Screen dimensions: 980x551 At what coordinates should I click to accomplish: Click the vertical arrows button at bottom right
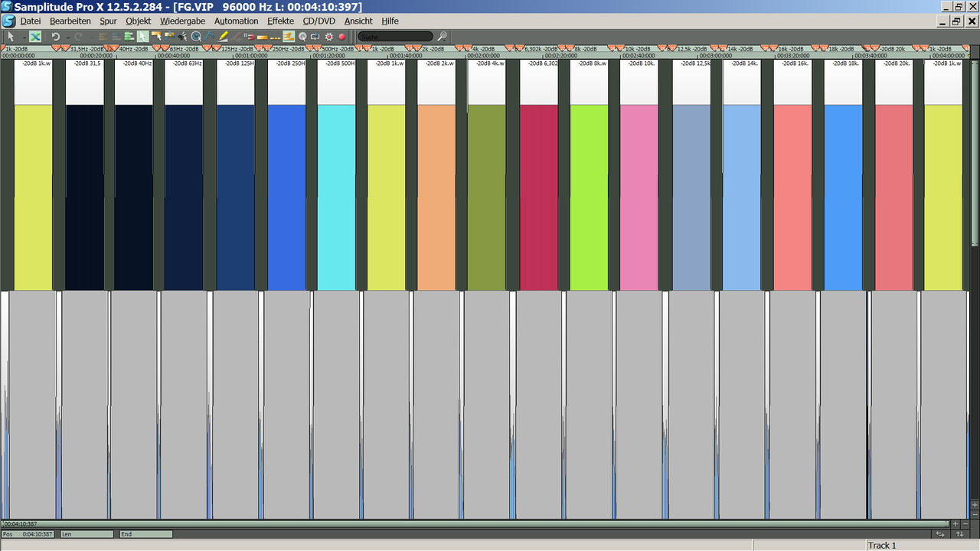coord(960,534)
